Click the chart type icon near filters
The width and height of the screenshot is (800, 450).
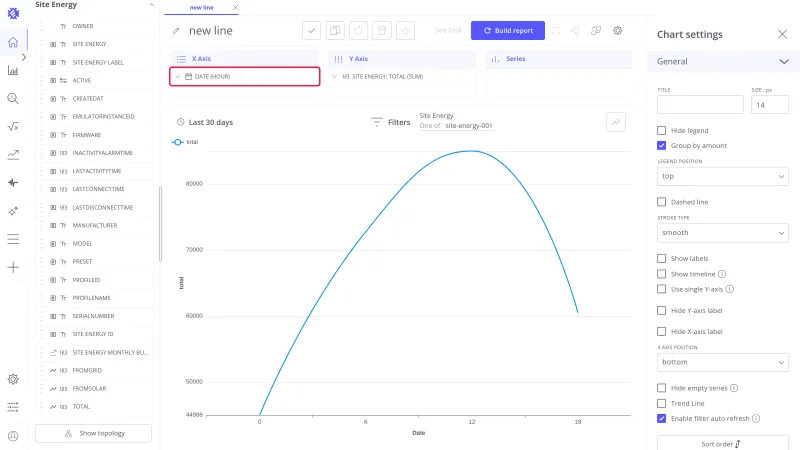tap(616, 122)
